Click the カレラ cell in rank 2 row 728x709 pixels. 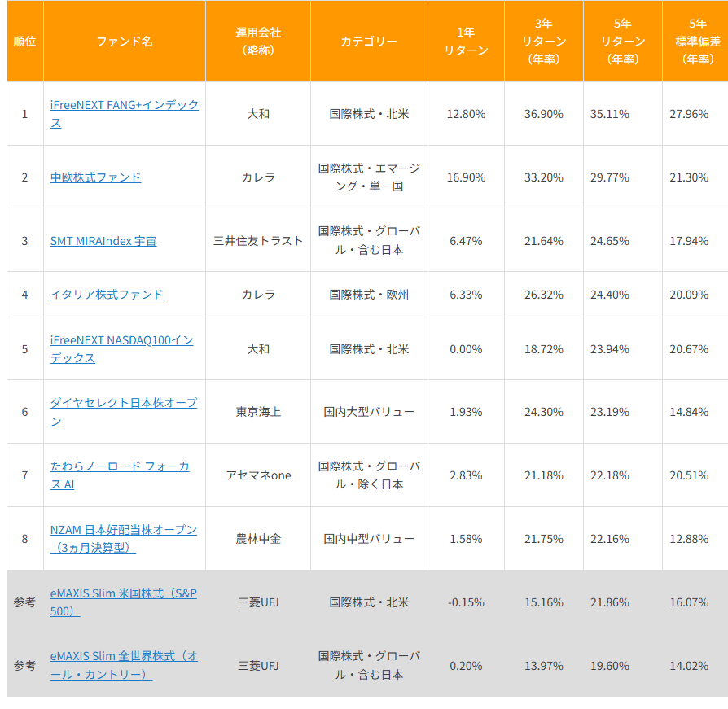(x=258, y=177)
